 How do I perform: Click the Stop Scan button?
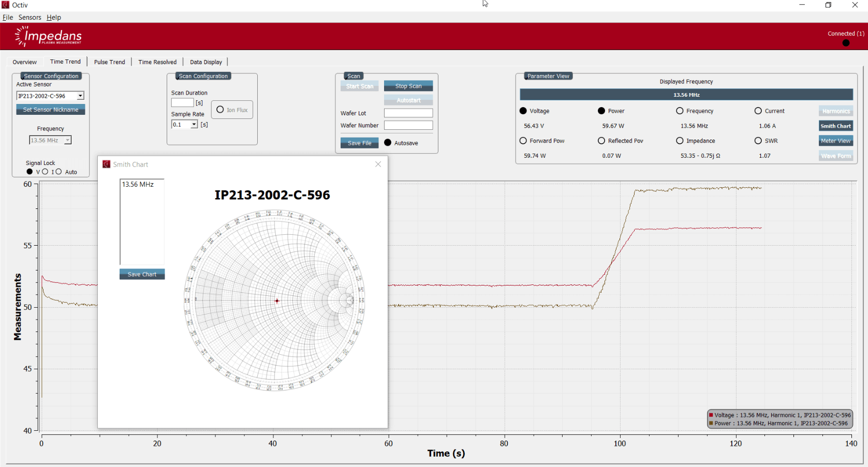[x=408, y=86]
